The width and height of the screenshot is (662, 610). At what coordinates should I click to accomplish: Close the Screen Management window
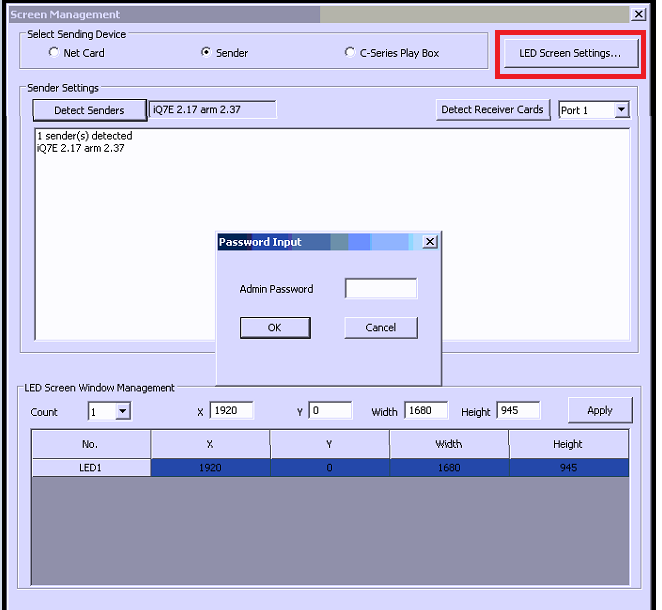(x=638, y=14)
